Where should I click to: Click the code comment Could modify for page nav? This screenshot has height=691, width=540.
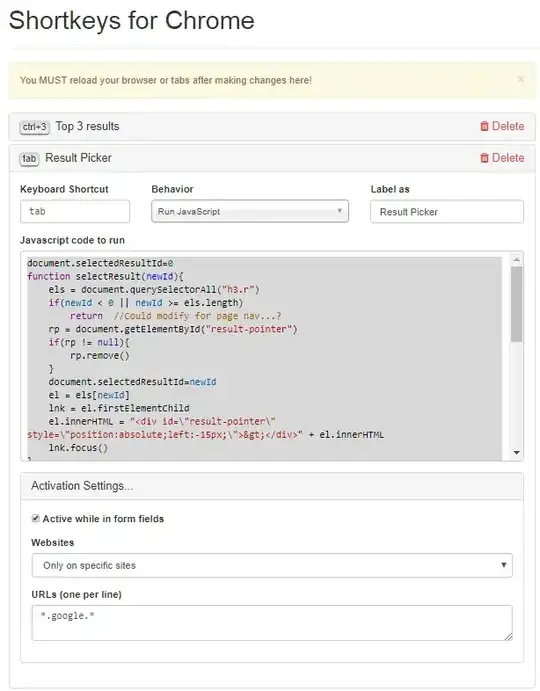[197, 316]
